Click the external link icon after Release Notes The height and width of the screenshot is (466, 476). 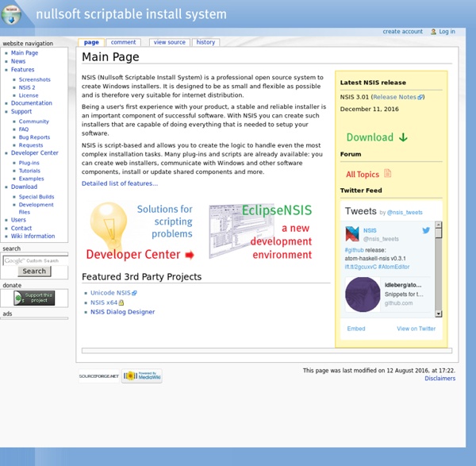pyautogui.click(x=420, y=97)
